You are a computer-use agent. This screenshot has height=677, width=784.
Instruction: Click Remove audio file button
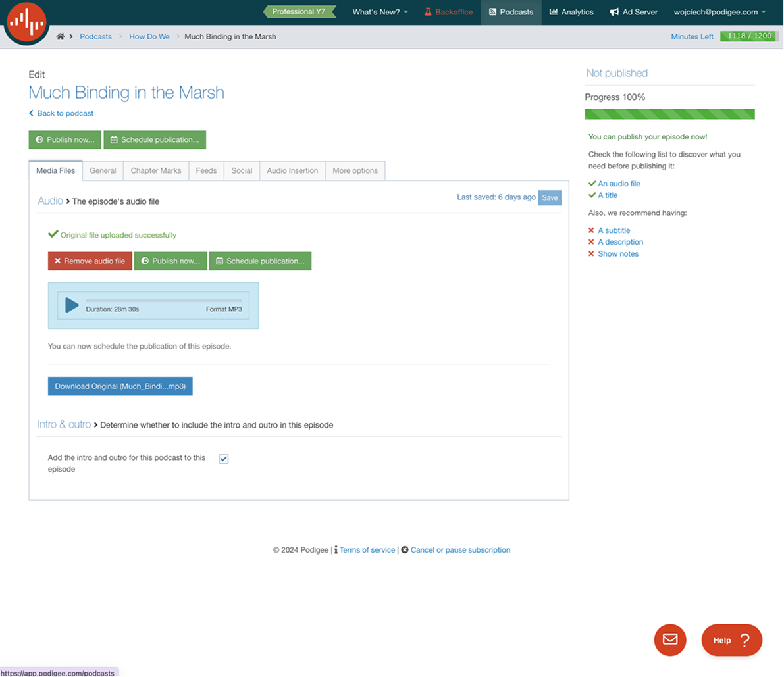90,261
